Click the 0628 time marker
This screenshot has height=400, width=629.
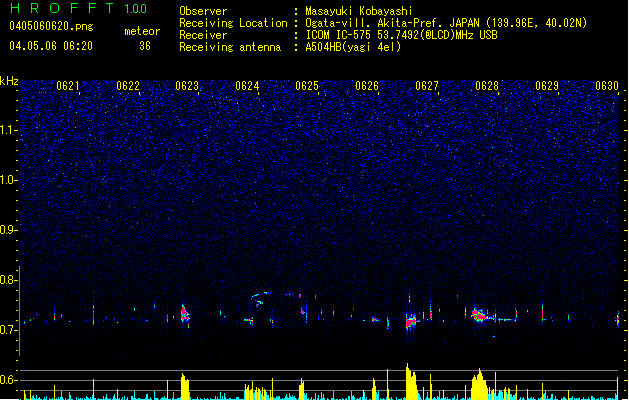pyautogui.click(x=487, y=86)
